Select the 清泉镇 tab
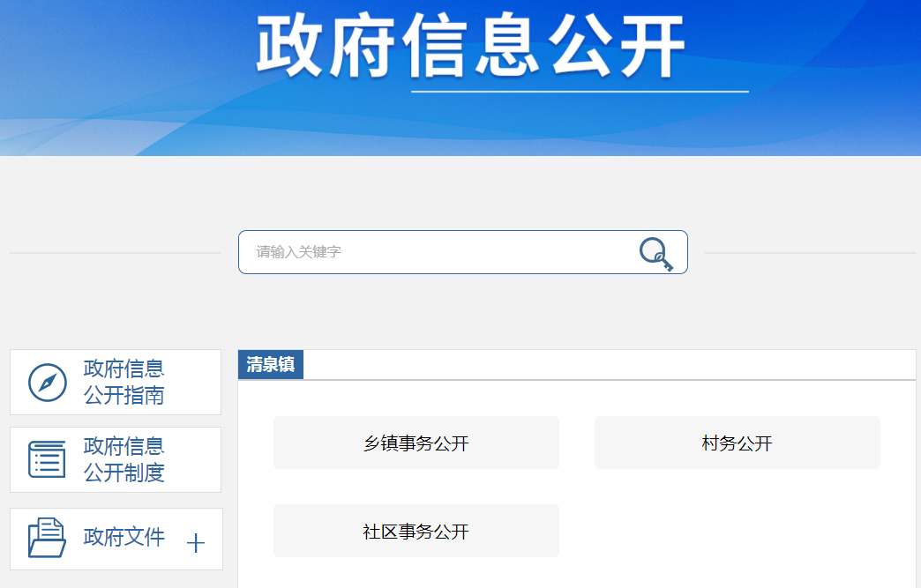 271,364
